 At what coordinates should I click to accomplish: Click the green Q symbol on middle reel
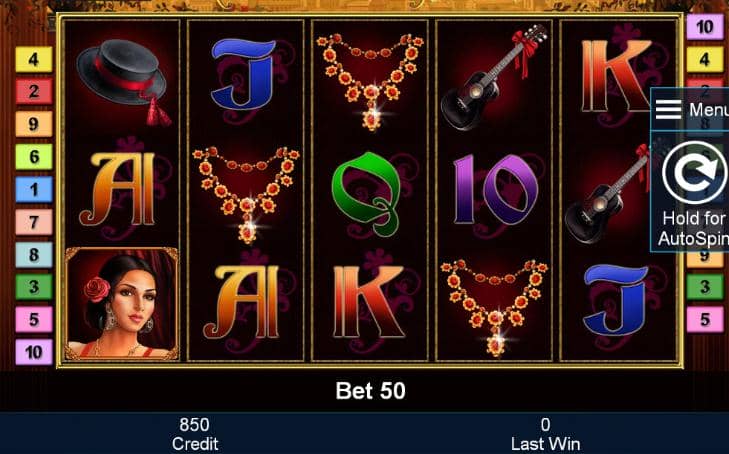(x=369, y=194)
